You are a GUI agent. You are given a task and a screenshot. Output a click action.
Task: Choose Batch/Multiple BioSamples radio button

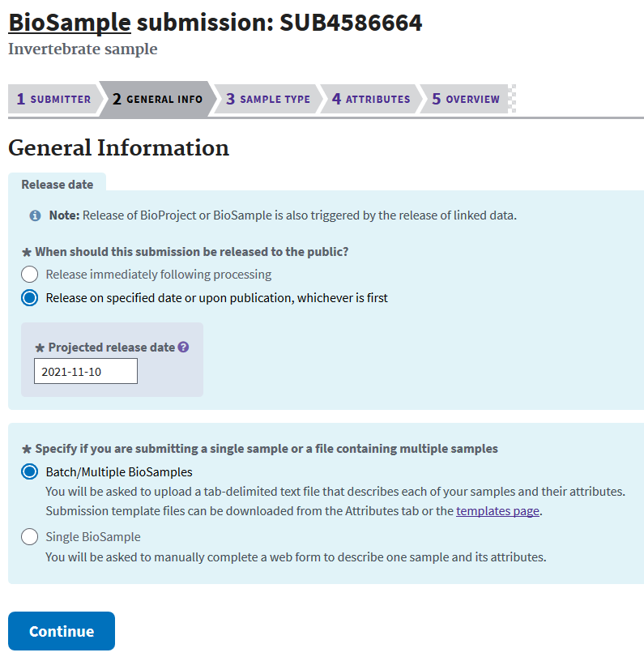point(29,471)
